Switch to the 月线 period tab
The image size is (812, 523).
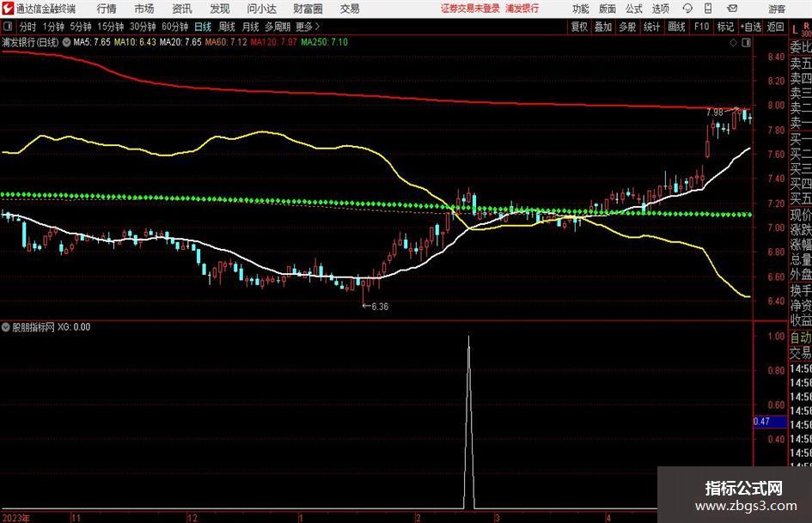(250, 27)
